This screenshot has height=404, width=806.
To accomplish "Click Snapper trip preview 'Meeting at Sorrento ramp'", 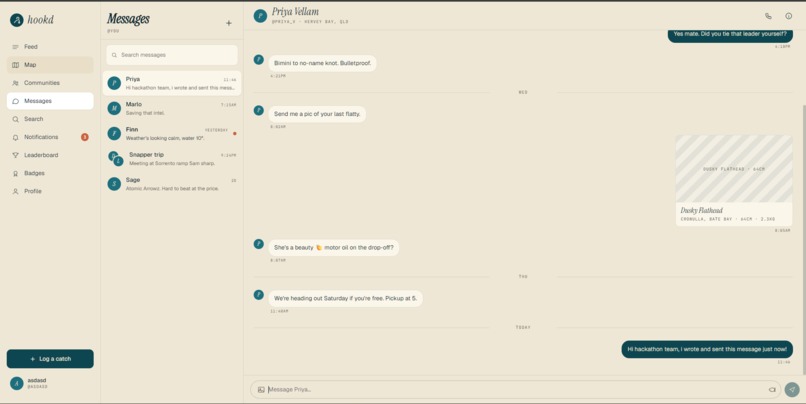I will tap(172, 163).
